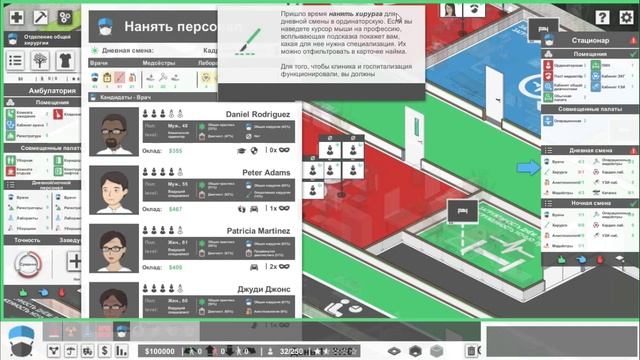Screen dimensions: 640x360
Task: Switch to the Медсёстры tab
Action: coord(159,63)
